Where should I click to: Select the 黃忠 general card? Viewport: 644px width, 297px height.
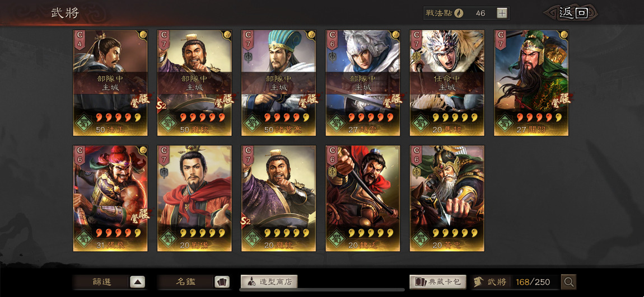coord(447,199)
